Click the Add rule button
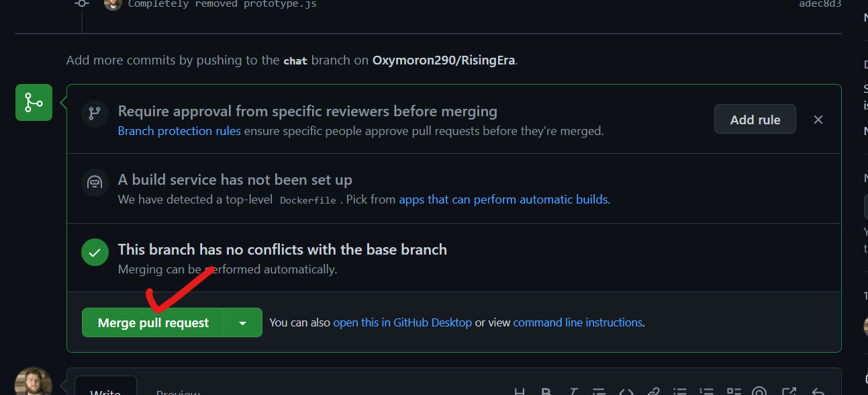Screen dimensions: 868x395 click(x=755, y=119)
